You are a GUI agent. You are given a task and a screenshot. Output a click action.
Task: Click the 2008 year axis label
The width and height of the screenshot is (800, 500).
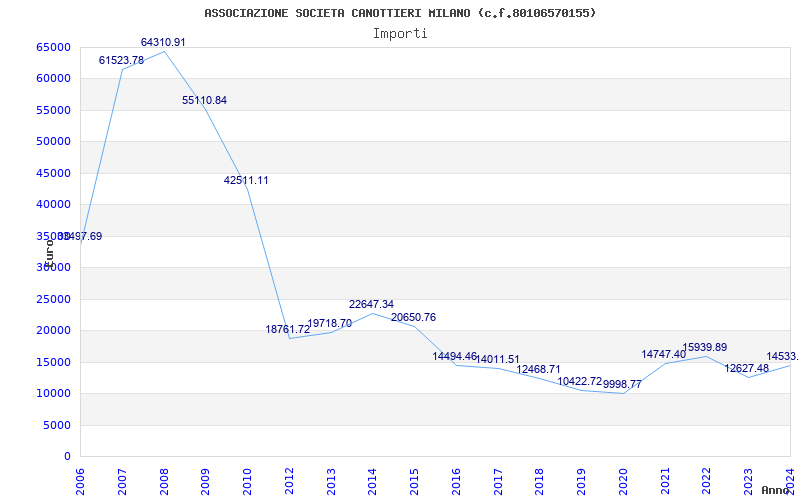click(164, 482)
